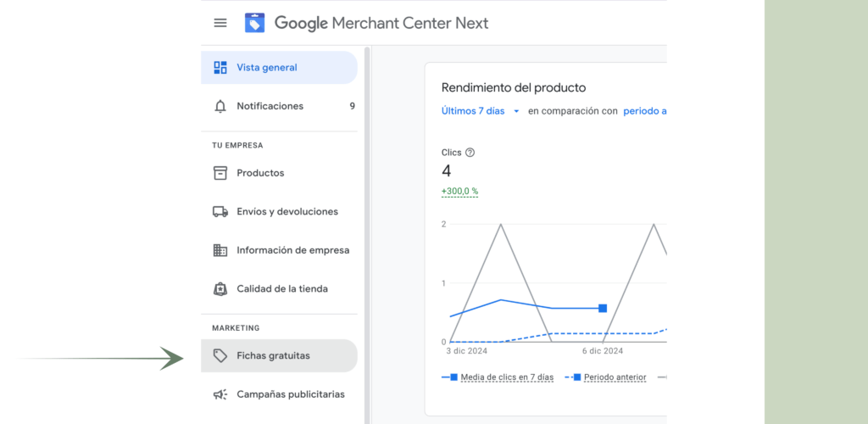This screenshot has width=868, height=424.
Task: Click the Vista general dashboard icon
Action: pyautogui.click(x=220, y=68)
